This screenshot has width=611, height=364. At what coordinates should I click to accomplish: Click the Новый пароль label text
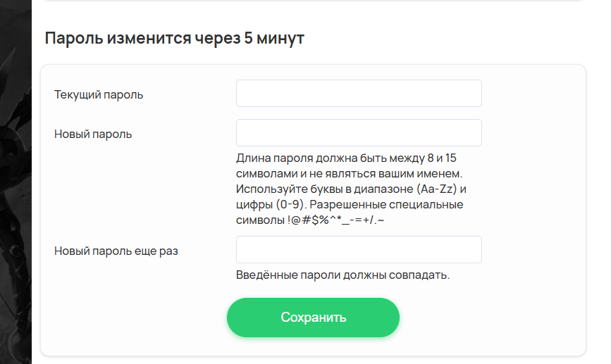click(93, 134)
